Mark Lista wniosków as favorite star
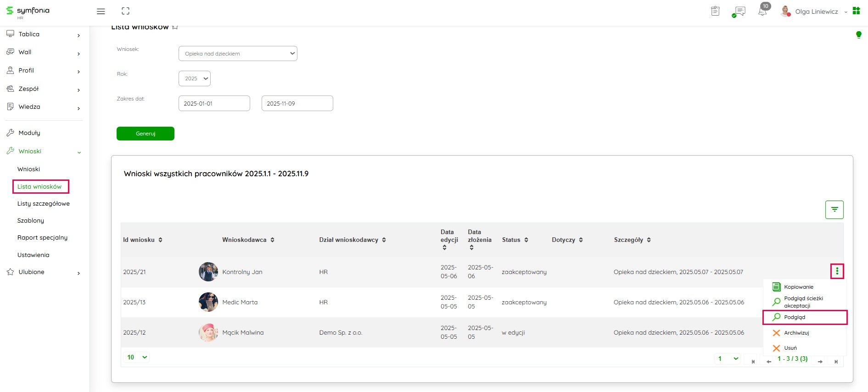The image size is (868, 392). 175,28
